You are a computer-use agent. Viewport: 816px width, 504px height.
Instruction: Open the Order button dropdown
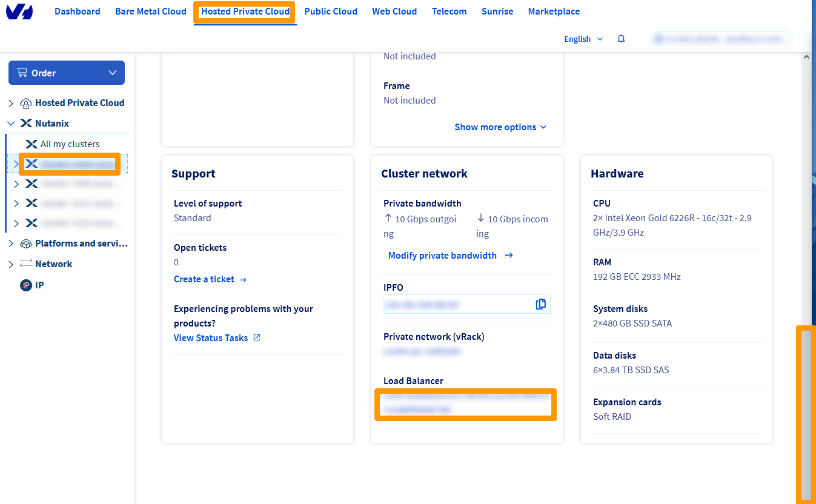point(112,72)
